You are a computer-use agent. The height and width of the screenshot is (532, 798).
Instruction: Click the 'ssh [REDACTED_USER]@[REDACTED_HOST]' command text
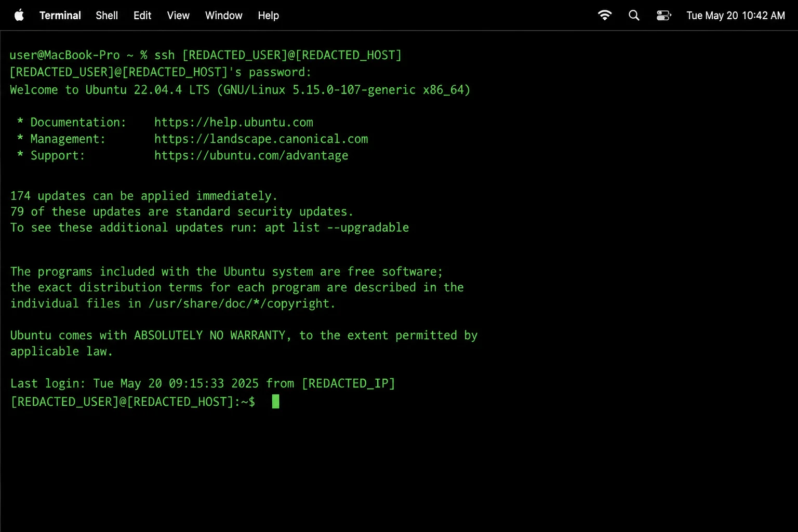(x=278, y=55)
